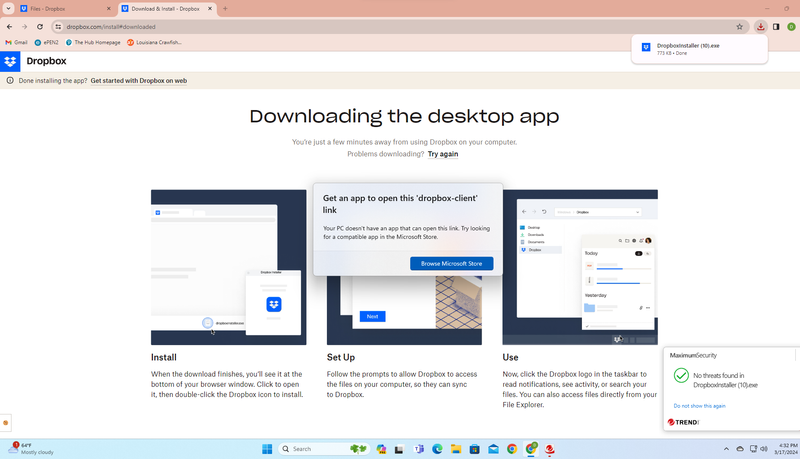Switch to the Files - Dropbox tab
Image resolution: width=800 pixels, height=459 pixels.
[x=65, y=9]
